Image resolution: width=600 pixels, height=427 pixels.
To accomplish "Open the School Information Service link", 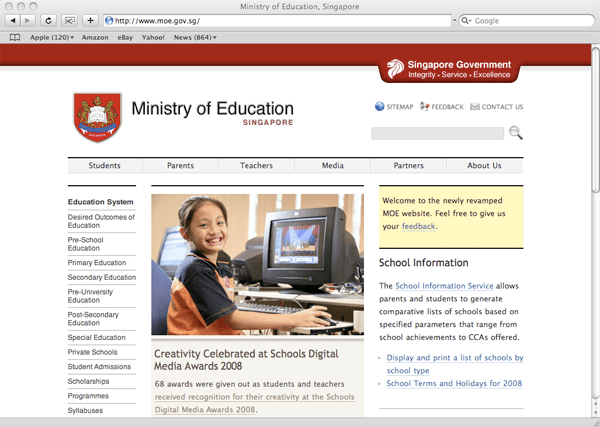I will pyautogui.click(x=444, y=286).
